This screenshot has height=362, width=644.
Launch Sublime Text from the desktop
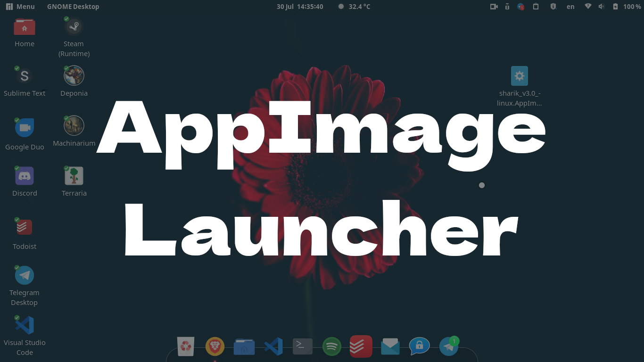tap(25, 76)
